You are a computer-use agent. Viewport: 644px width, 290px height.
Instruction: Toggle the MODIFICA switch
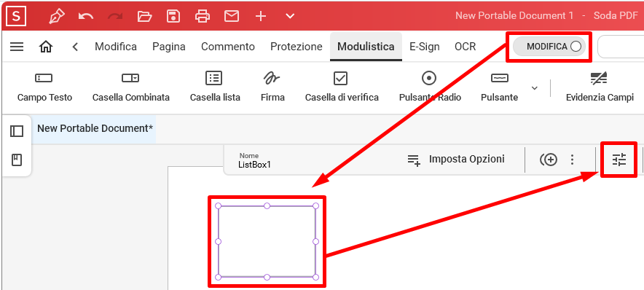click(549, 47)
